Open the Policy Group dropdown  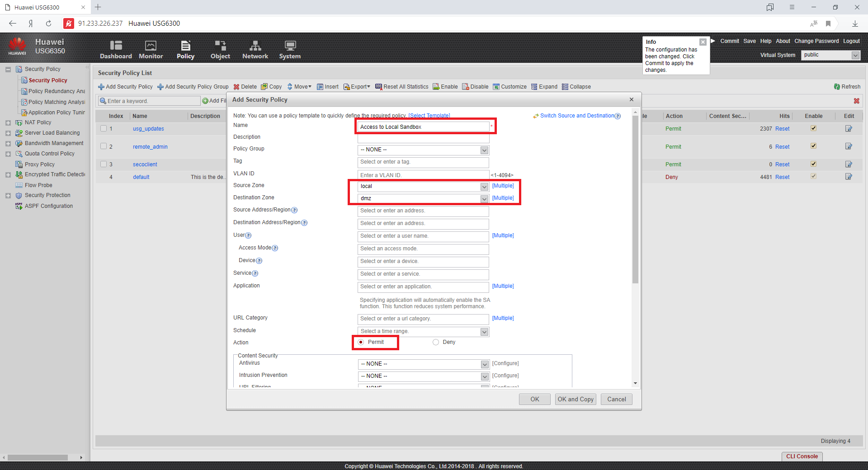coord(484,150)
